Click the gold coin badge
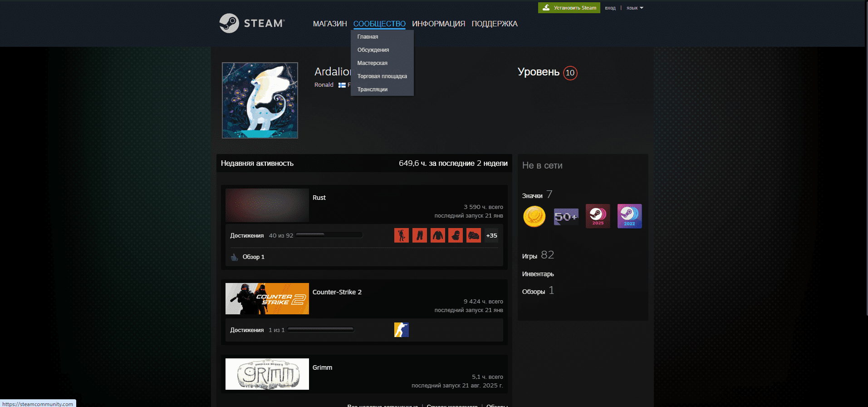The width and height of the screenshot is (868, 407). (535, 216)
